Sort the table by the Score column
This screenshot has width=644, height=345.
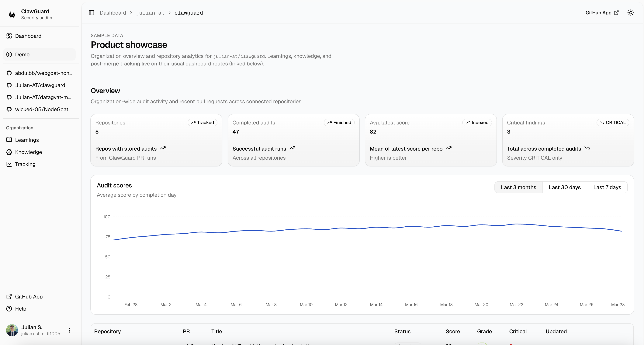[x=453, y=331]
